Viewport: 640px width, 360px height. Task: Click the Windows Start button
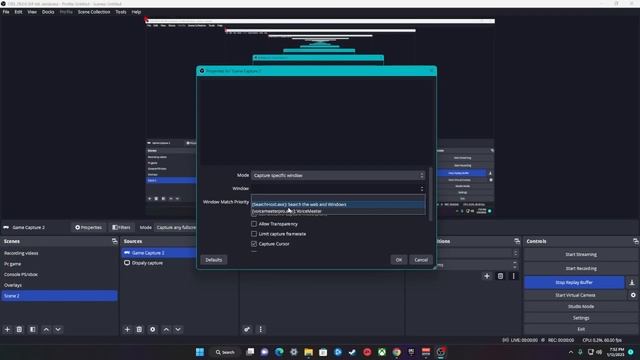tap(200, 352)
